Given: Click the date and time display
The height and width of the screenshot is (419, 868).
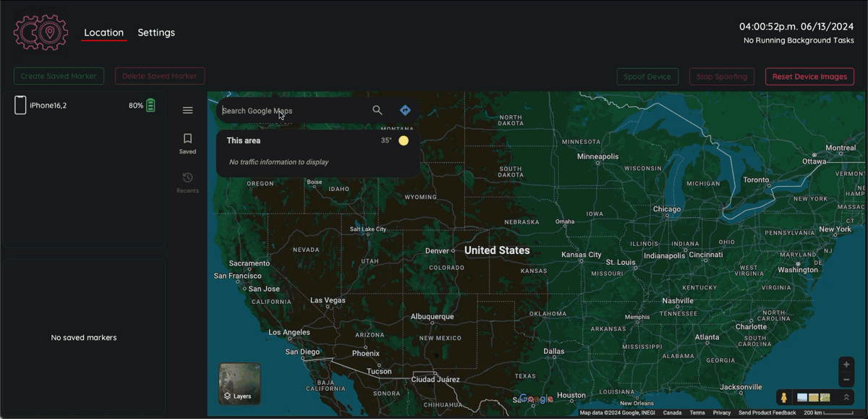Looking at the screenshot, I should (796, 27).
